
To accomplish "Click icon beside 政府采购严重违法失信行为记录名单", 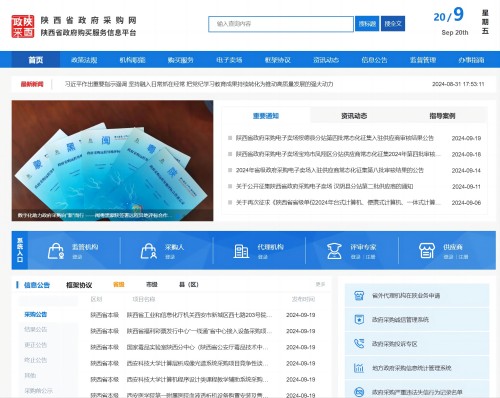I will [359, 392].
